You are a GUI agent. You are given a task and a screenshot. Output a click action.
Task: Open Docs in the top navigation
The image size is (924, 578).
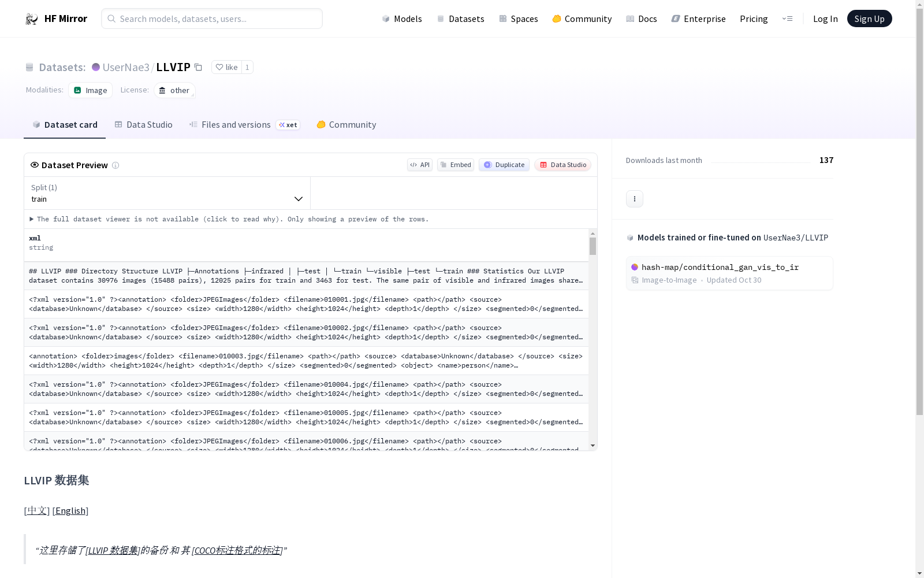point(642,18)
